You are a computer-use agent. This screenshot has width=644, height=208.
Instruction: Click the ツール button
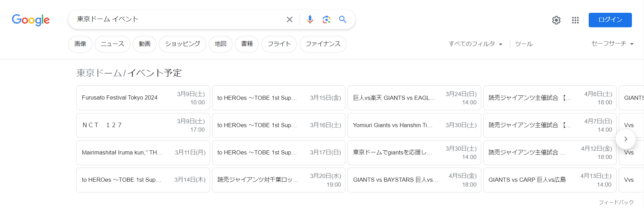(524, 44)
